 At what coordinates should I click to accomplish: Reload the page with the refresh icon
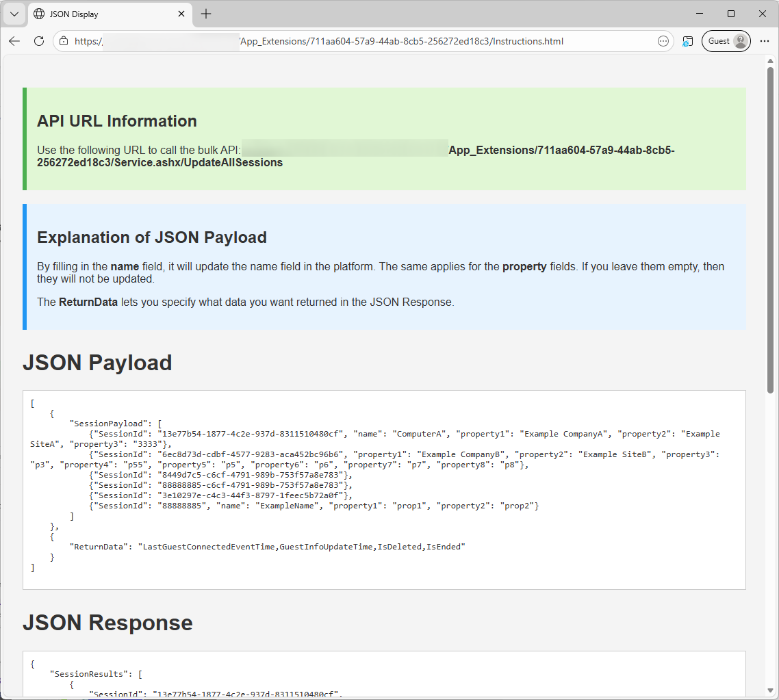tap(39, 41)
